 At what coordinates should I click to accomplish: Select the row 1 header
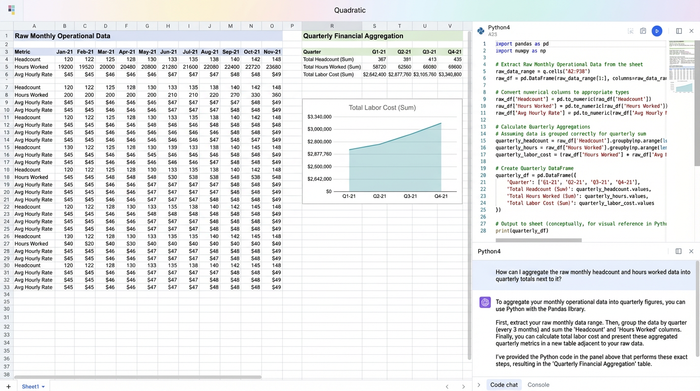[x=7, y=36]
